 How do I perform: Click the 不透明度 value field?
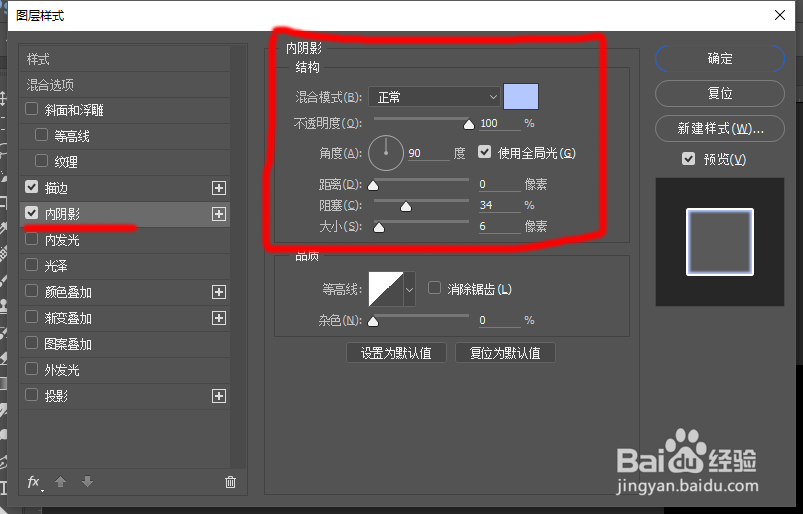tap(499, 123)
